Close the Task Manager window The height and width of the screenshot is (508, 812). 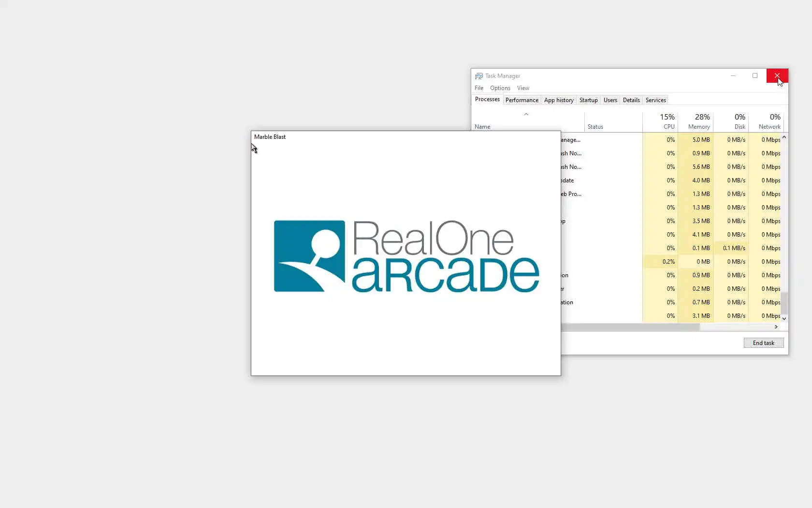(x=777, y=75)
